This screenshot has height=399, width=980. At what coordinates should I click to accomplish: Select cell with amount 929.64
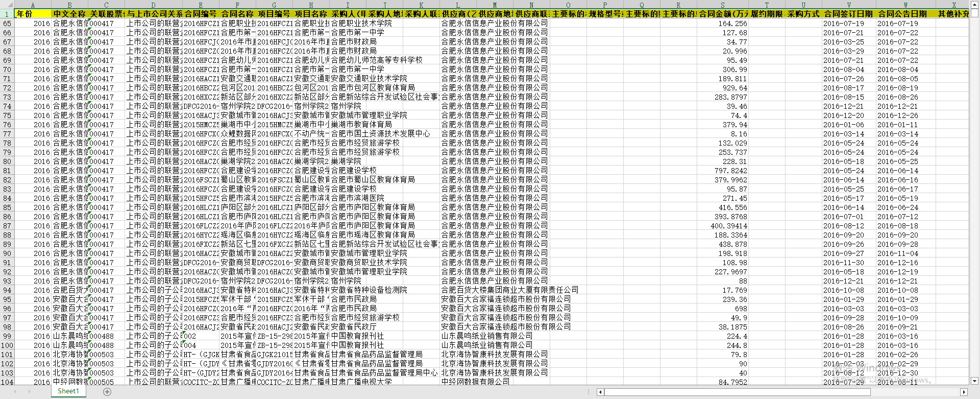click(722, 88)
